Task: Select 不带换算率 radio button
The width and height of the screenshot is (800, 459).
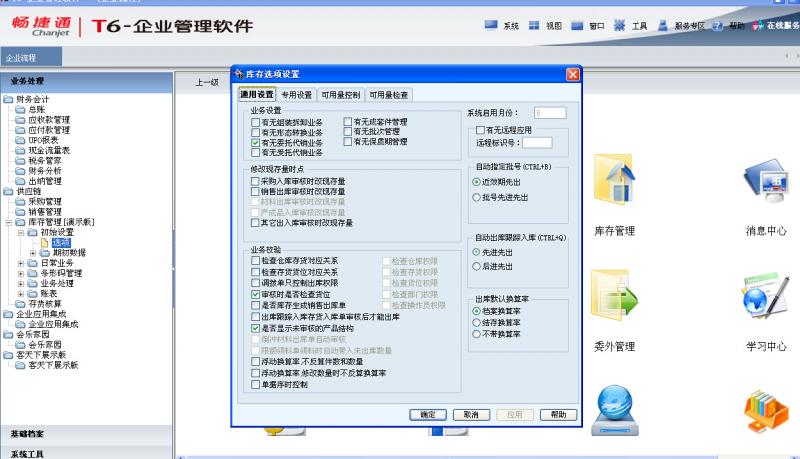Action: (477, 334)
